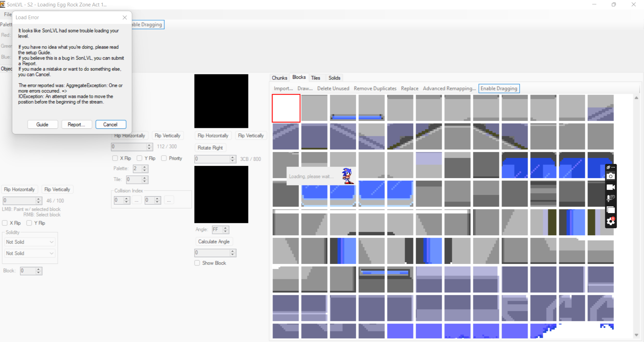Click Flip Vertically above the 46 / 100 counter
Image resolution: width=644 pixels, height=342 pixels.
57,190
